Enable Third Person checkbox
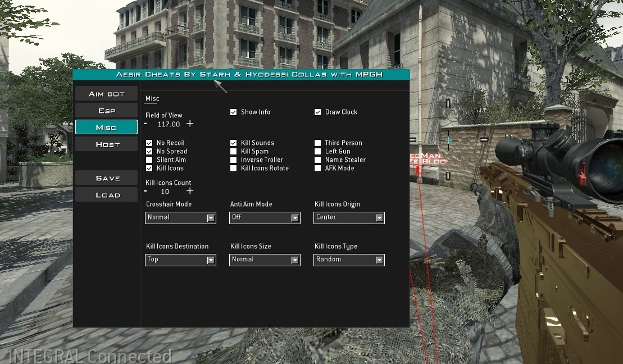Viewport: 623px width, 364px height. point(318,143)
